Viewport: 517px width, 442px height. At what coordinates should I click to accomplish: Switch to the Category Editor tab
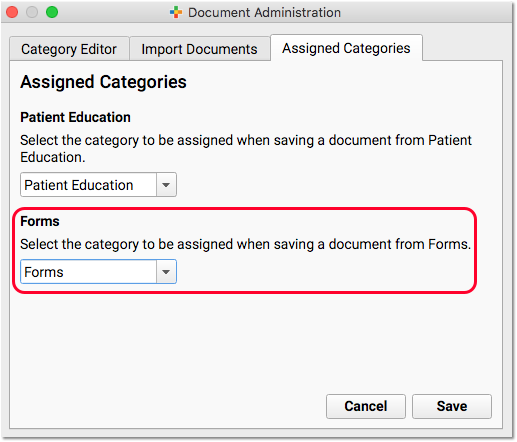[x=69, y=49]
